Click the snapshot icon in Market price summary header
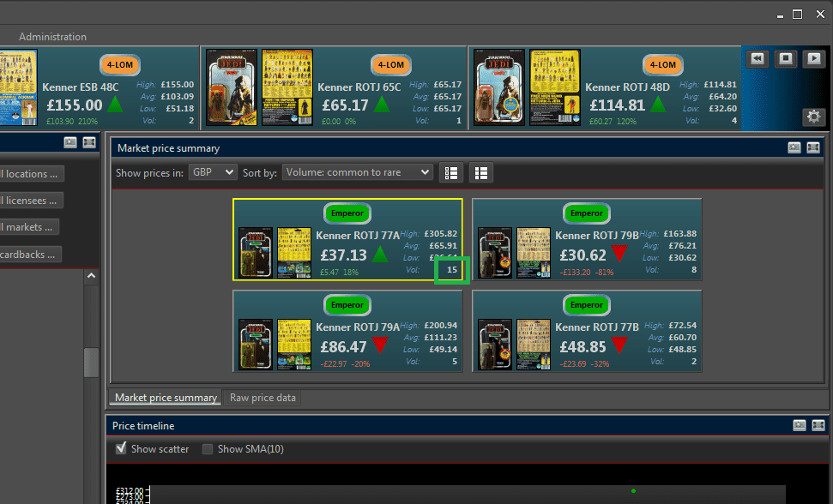The height and width of the screenshot is (504, 833). (x=794, y=148)
